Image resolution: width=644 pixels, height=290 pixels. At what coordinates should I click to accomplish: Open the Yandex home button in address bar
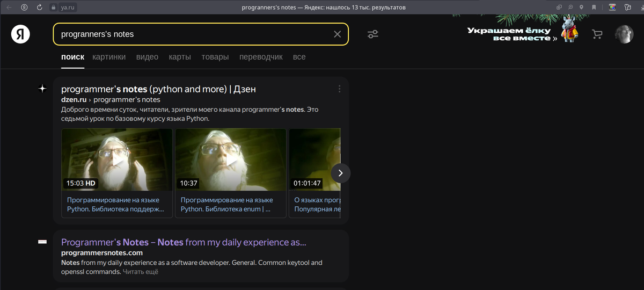click(25, 8)
